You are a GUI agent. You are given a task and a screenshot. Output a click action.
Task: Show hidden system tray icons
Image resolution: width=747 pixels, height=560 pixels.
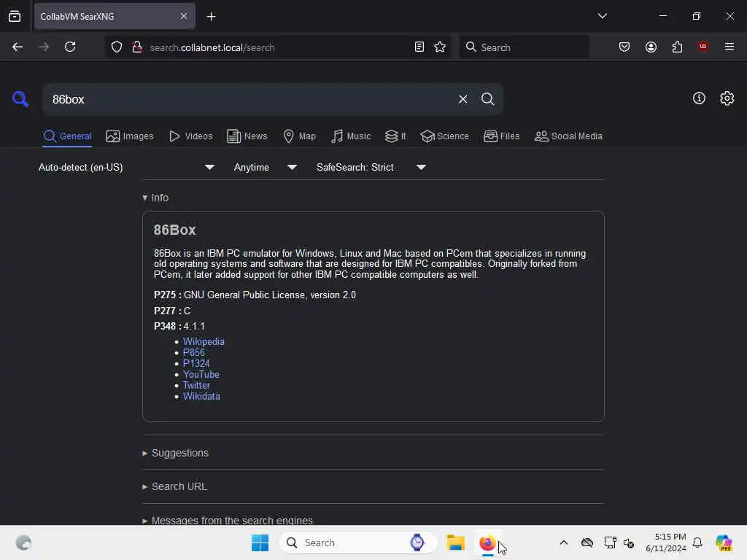pyautogui.click(x=563, y=542)
